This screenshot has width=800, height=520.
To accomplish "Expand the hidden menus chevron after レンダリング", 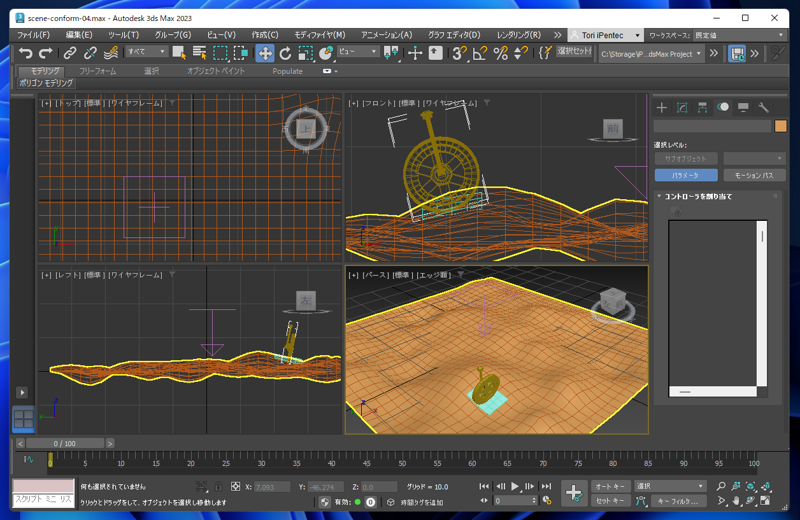I will click(x=558, y=35).
